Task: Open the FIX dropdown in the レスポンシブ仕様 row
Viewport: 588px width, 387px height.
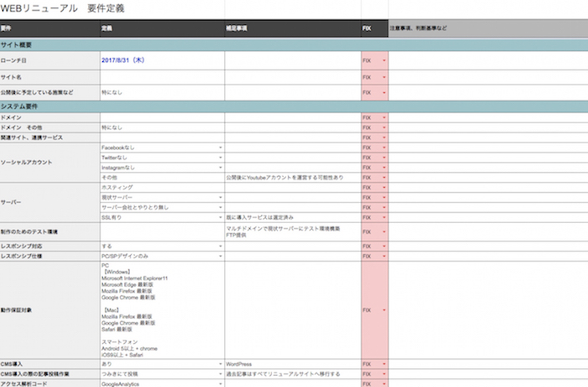Action: [x=384, y=256]
